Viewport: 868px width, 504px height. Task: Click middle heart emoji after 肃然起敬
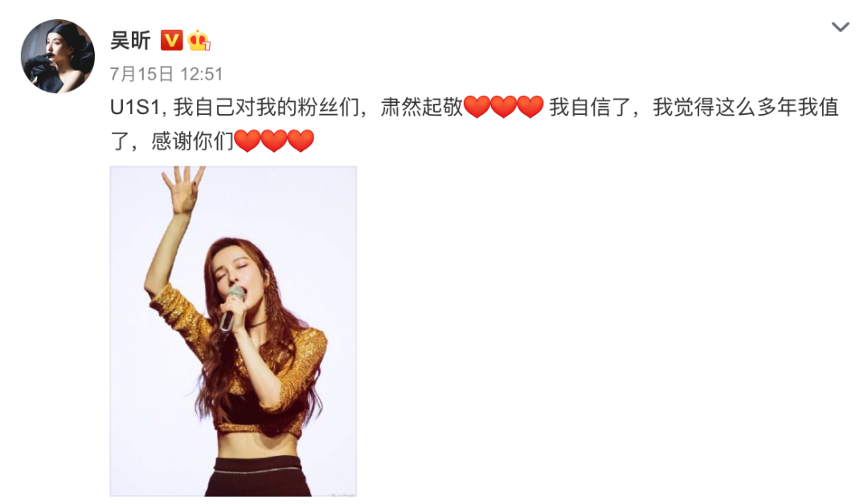tap(503, 107)
